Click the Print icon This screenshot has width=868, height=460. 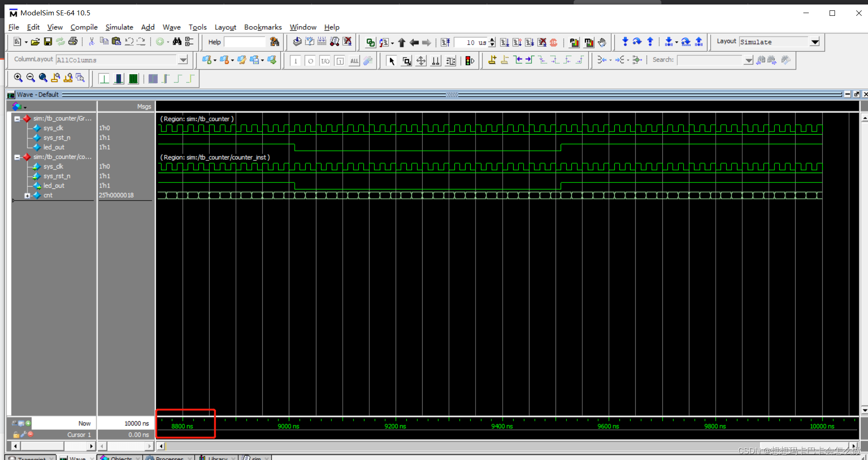(x=73, y=42)
